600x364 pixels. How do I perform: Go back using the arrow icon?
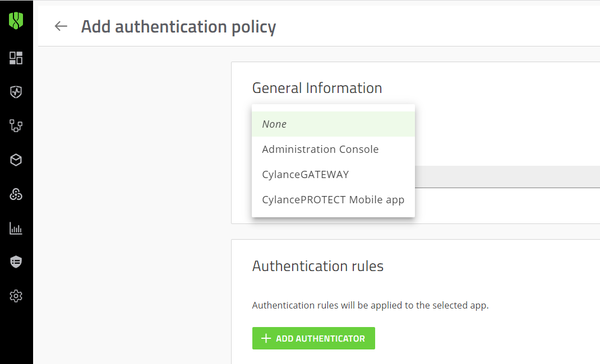(x=61, y=26)
